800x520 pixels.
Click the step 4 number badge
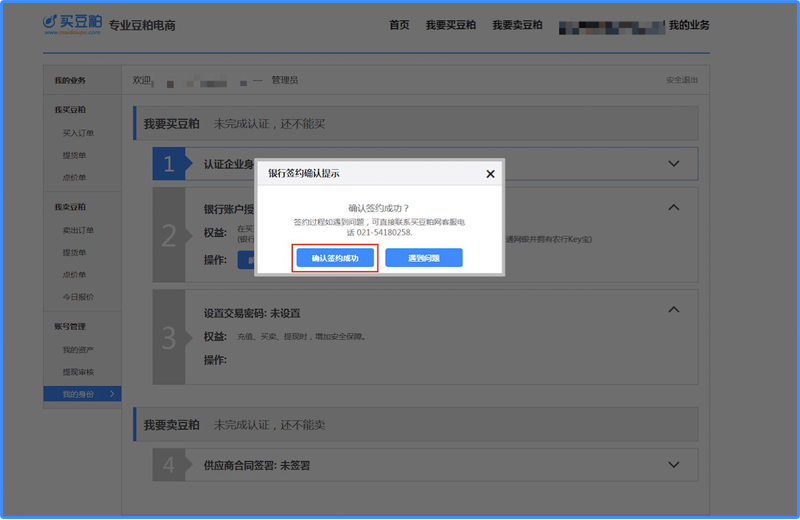(169, 465)
